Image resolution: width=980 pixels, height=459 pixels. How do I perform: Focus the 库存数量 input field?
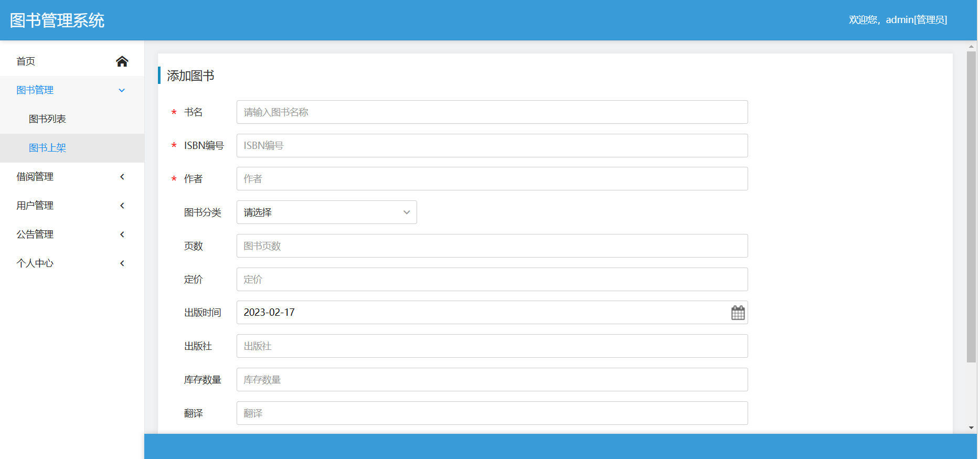tap(492, 380)
